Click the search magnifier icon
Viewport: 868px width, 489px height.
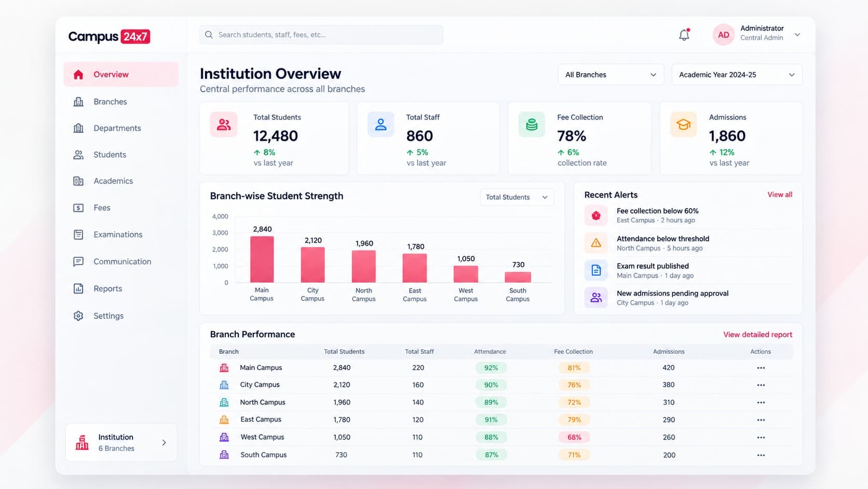[x=209, y=35]
